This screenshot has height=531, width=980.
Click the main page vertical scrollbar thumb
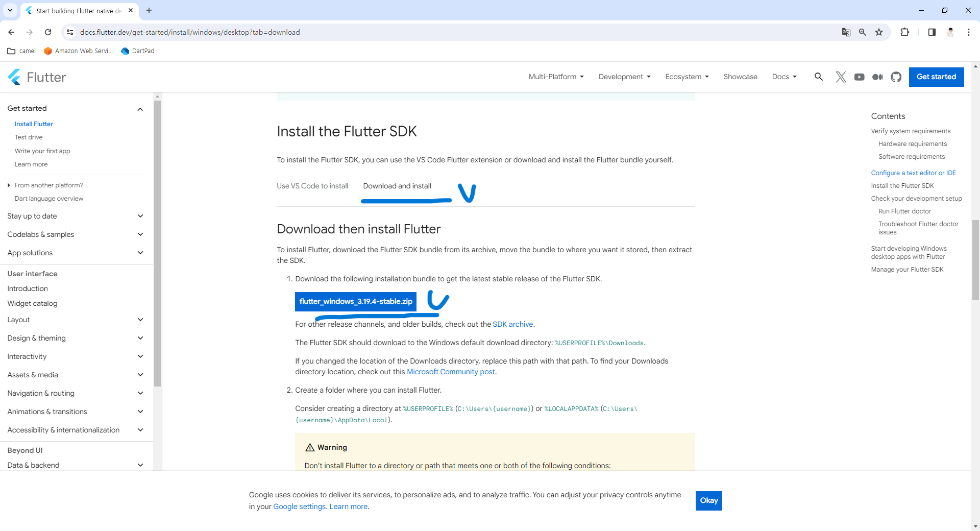pos(975,260)
